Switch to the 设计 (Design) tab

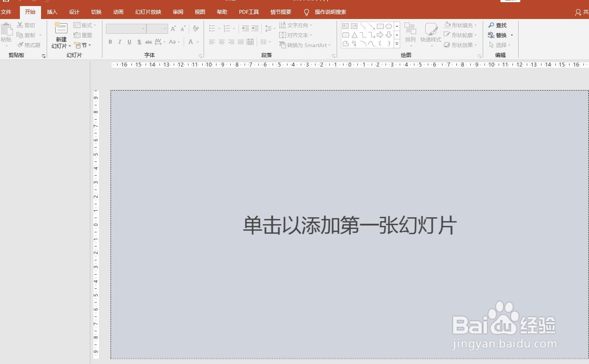pyautogui.click(x=74, y=12)
